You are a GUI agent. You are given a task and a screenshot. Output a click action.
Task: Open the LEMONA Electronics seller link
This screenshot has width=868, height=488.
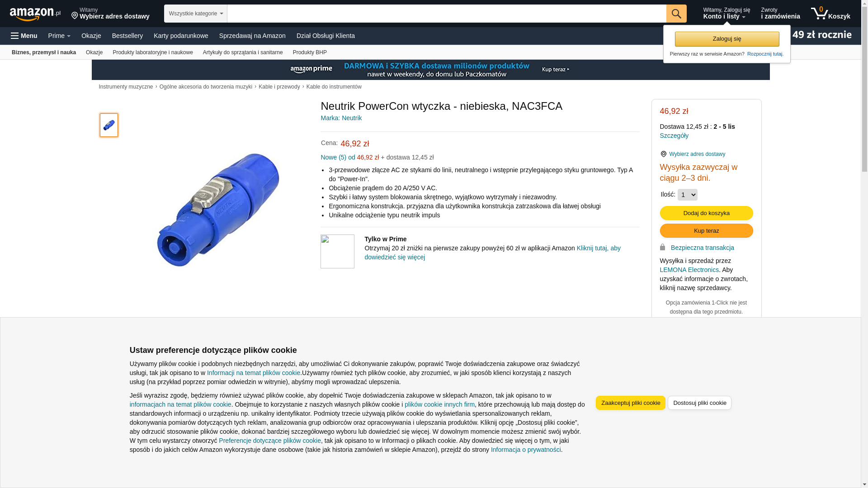[x=689, y=270]
